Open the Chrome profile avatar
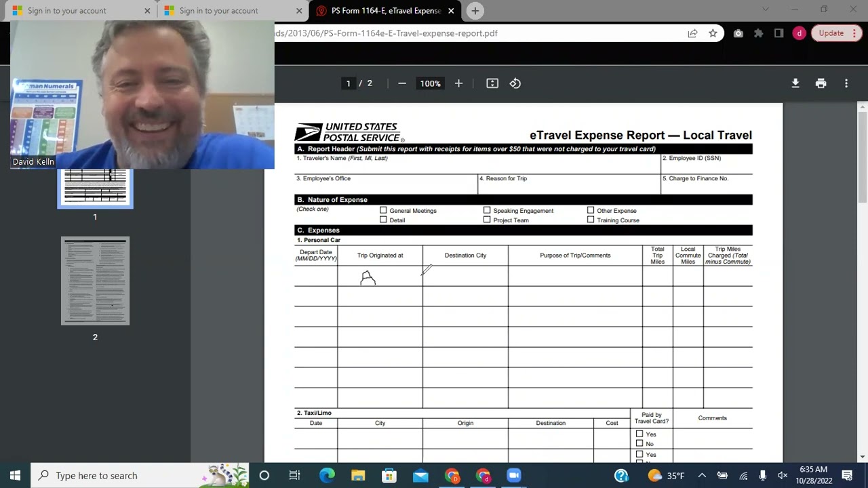Viewport: 868px width, 488px height. coord(800,33)
